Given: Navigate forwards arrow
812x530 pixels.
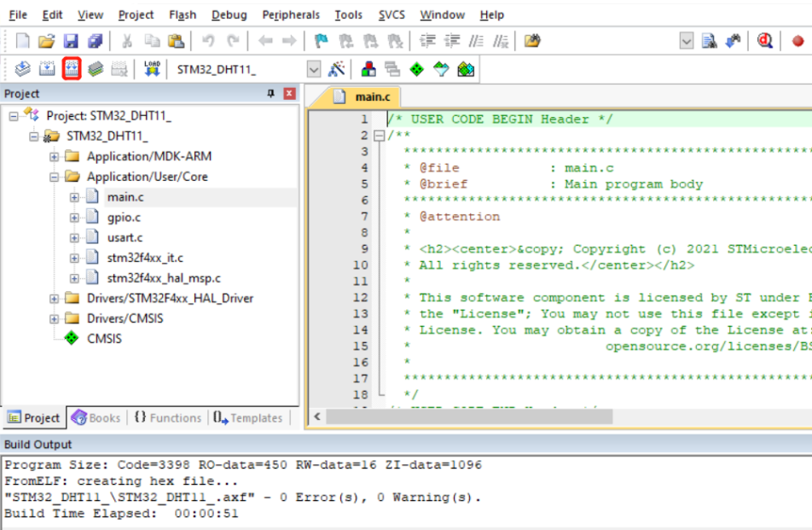Looking at the screenshot, I should click(x=289, y=41).
